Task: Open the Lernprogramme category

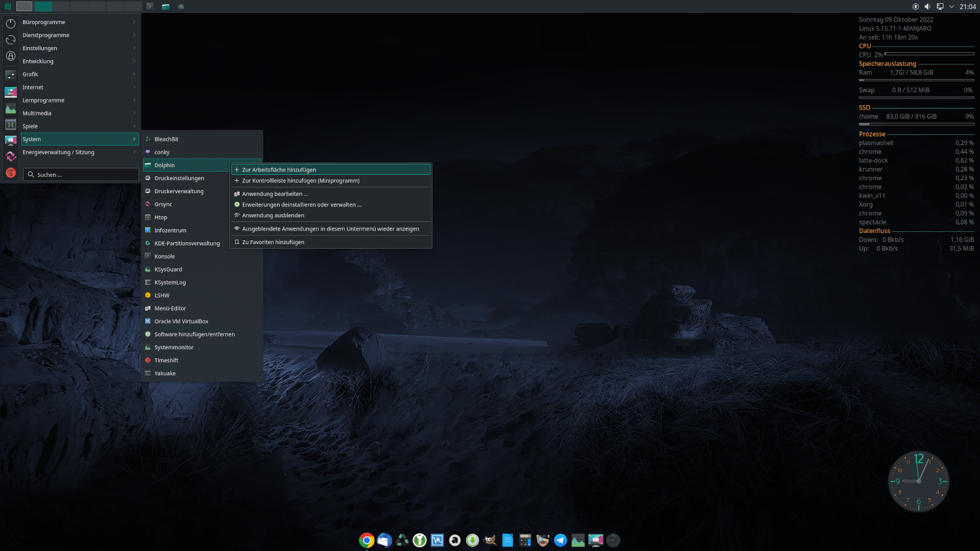Action: 80,101
